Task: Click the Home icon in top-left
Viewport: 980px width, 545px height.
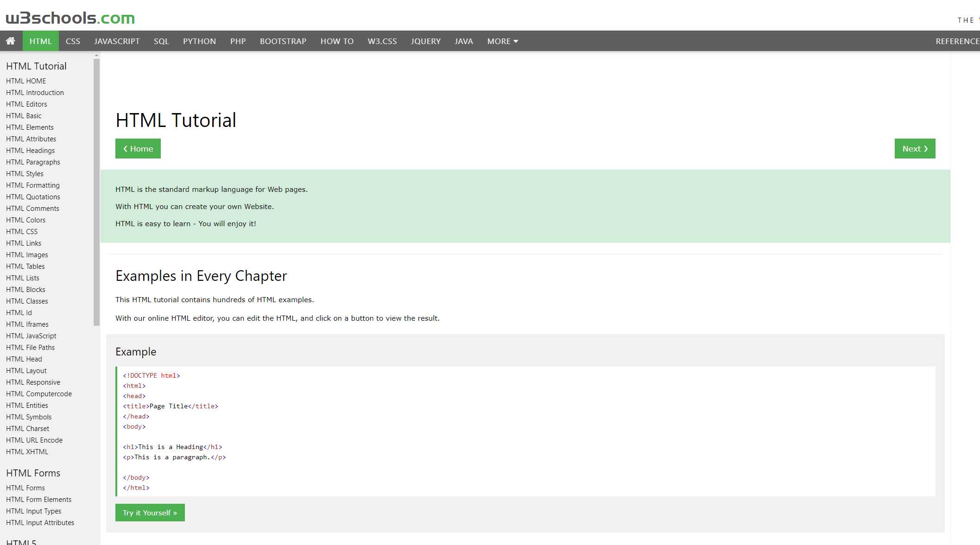Action: pos(11,41)
